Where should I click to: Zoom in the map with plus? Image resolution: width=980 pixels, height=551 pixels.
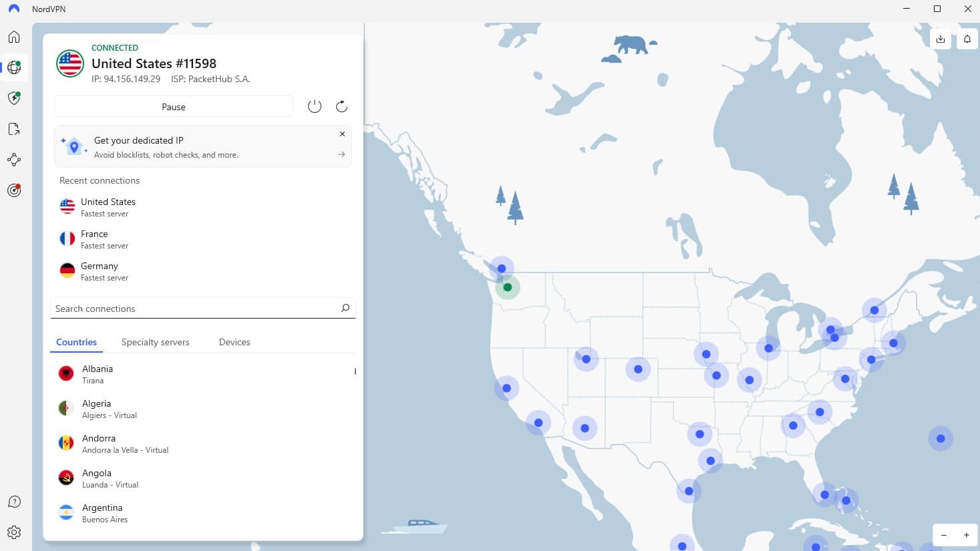pos(966,535)
